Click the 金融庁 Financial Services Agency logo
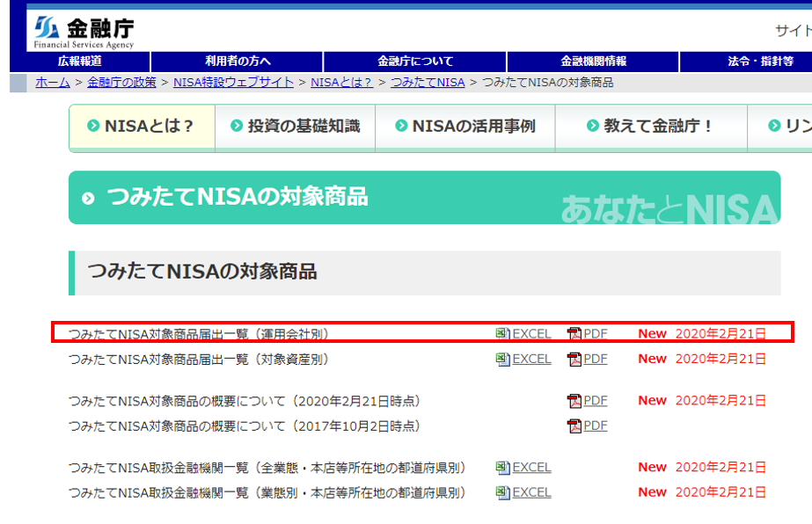The height and width of the screenshot is (524, 812). [84, 33]
